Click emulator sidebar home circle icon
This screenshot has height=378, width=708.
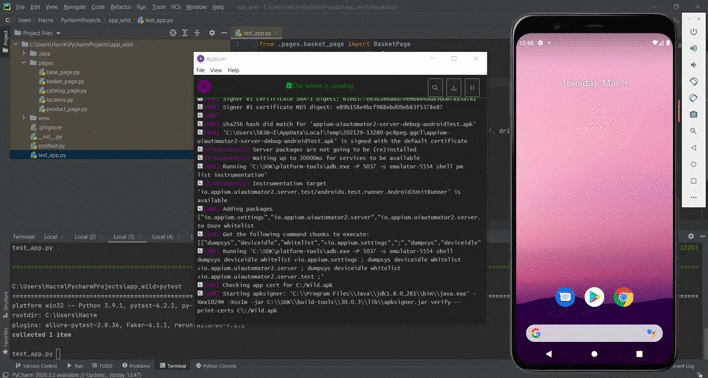coord(693,164)
